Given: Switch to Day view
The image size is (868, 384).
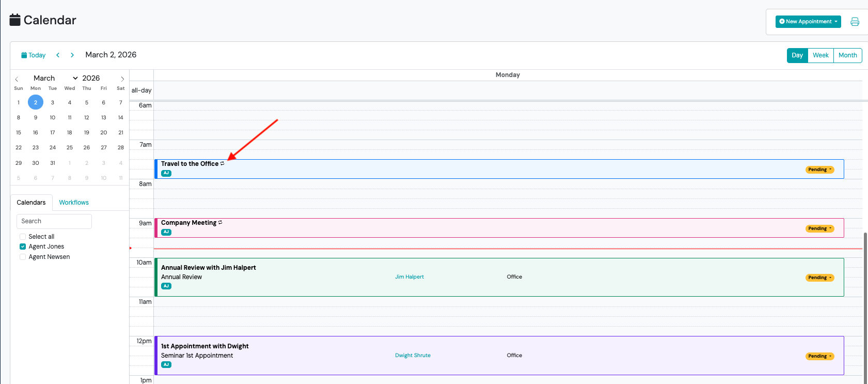Looking at the screenshot, I should pos(797,55).
